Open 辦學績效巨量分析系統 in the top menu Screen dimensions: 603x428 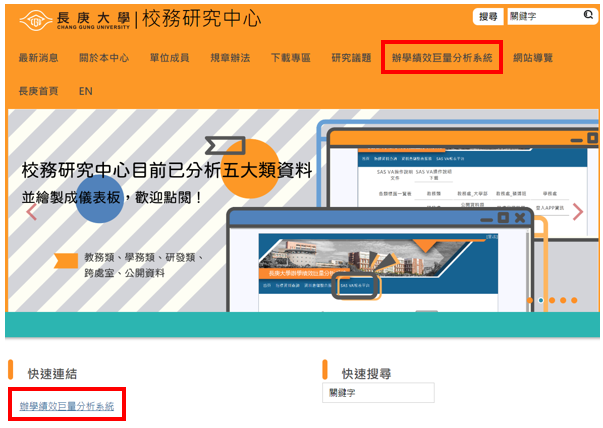(442, 58)
